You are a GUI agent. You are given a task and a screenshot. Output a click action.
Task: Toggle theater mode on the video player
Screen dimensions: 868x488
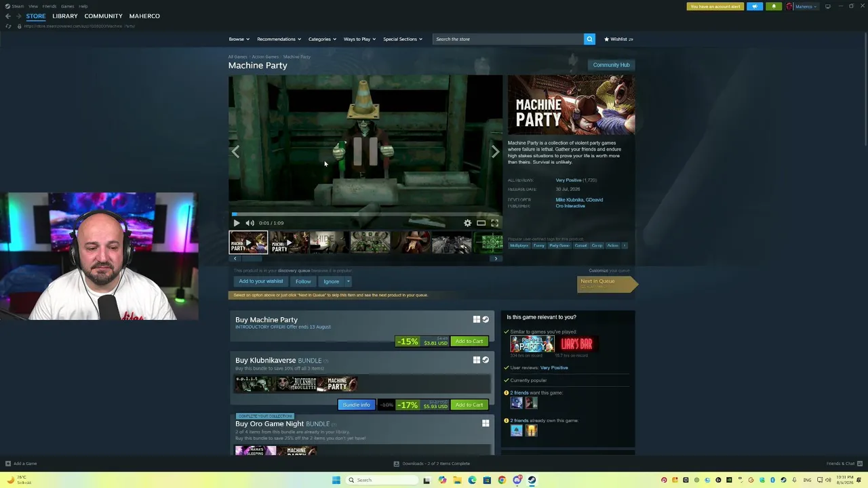coord(481,223)
